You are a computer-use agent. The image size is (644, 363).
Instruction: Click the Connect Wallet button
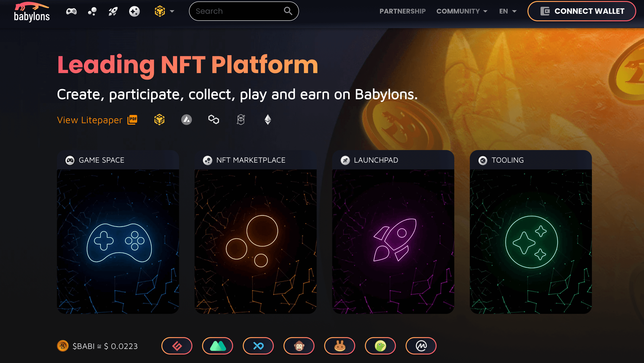581,11
